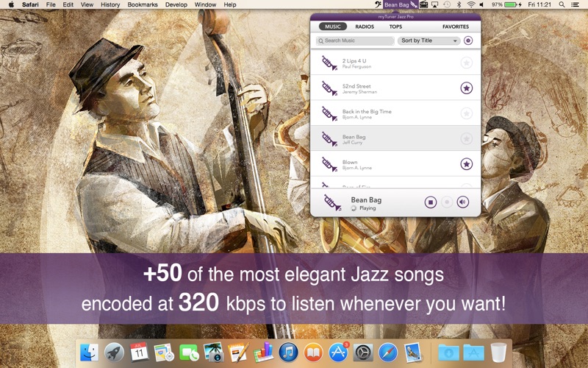Open Bluetooth menu
This screenshot has height=368, width=588.
[x=459, y=4]
